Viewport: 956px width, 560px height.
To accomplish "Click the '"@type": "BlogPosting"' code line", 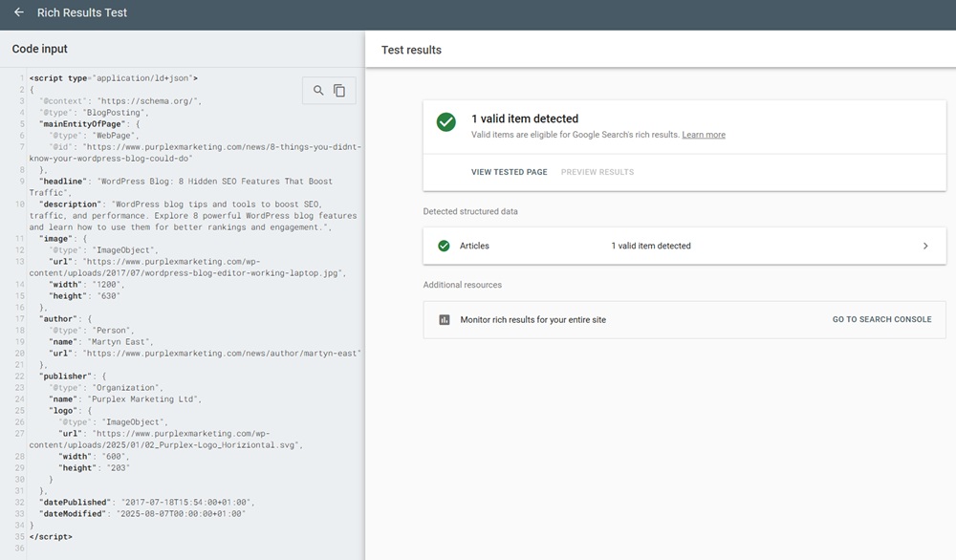I will (x=94, y=112).
